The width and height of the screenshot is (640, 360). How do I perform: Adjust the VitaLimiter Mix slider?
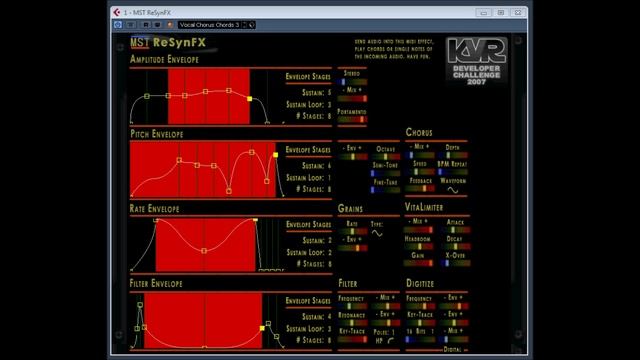point(418,230)
